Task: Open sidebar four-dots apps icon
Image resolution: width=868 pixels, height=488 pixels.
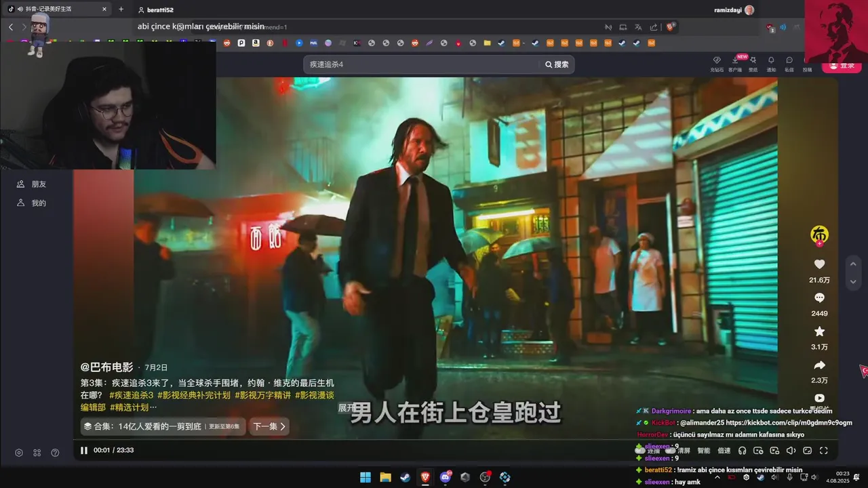Action: 37,453
